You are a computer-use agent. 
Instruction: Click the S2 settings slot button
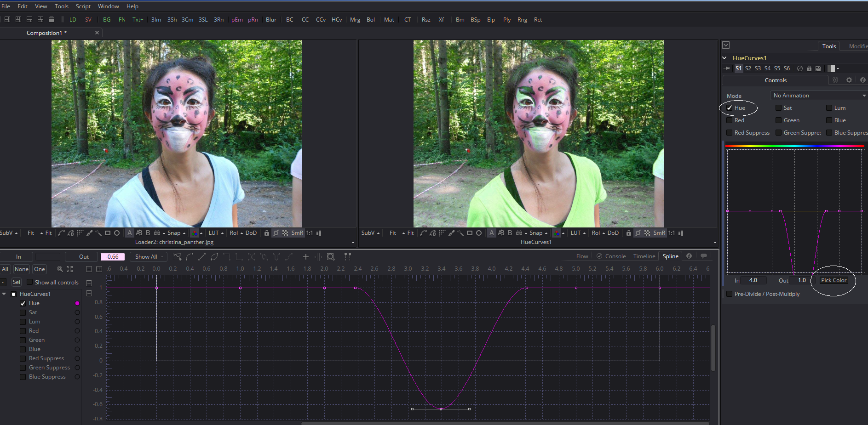pyautogui.click(x=748, y=68)
